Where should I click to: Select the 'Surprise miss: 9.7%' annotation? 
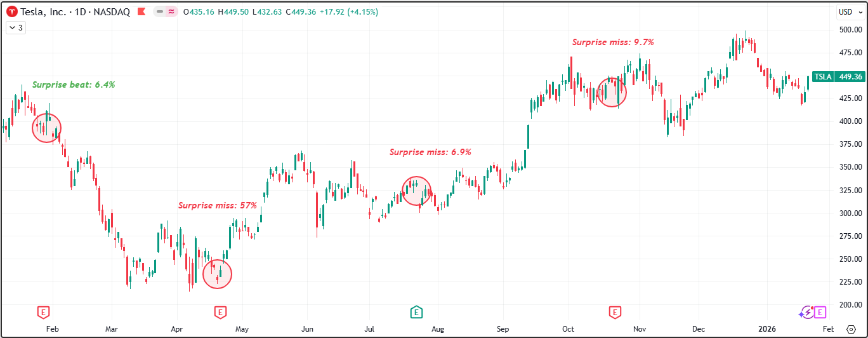coord(613,42)
